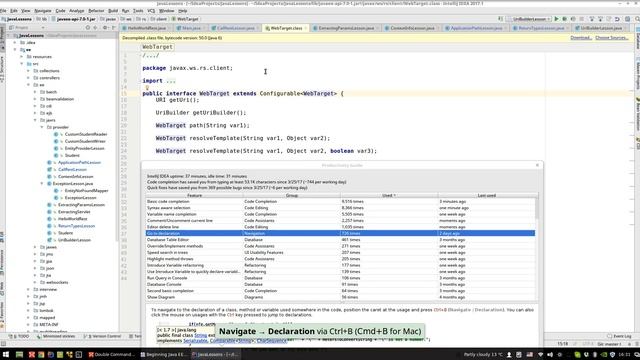Viewport: 640px width, 360px height.
Task: Select the Speed search in trees row
Action: tap(340, 253)
